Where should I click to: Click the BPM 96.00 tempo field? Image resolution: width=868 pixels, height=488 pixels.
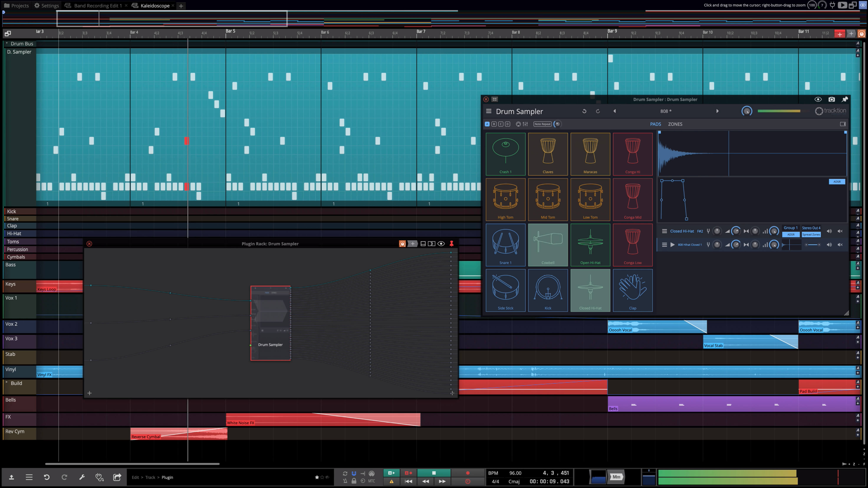(515, 473)
